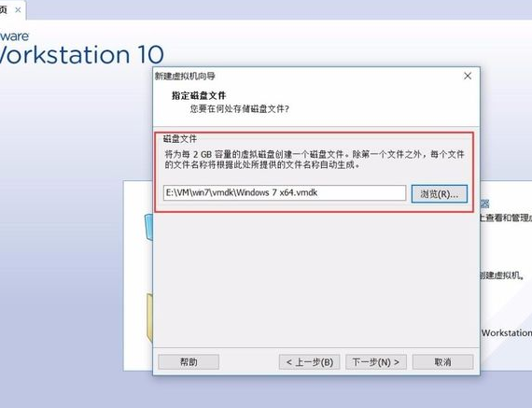Image resolution: width=532 pixels, height=408 pixels.
Task: Open wizard help via 帮助 button
Action: 189,362
